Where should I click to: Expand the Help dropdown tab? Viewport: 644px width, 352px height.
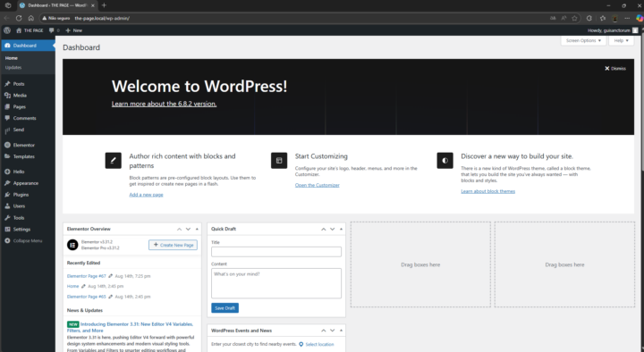click(621, 40)
